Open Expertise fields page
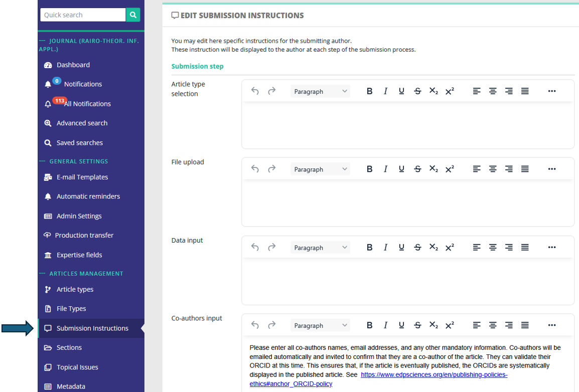 pos(79,255)
